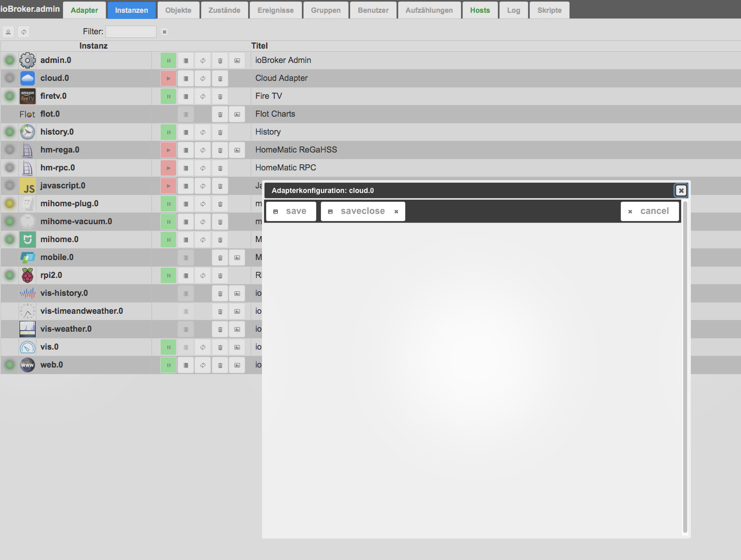The width and height of the screenshot is (741, 560).
Task: Click the dialog's vertical scrollbar
Action: coord(685,368)
